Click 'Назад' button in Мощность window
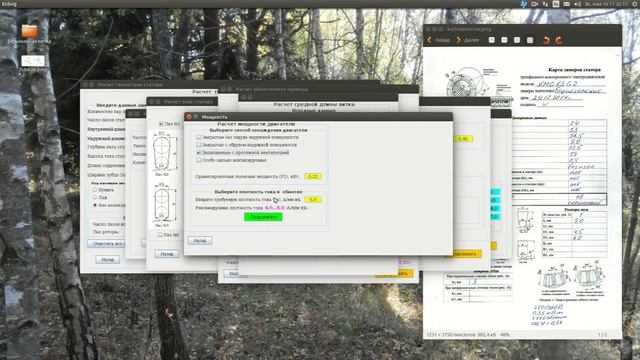 point(200,241)
